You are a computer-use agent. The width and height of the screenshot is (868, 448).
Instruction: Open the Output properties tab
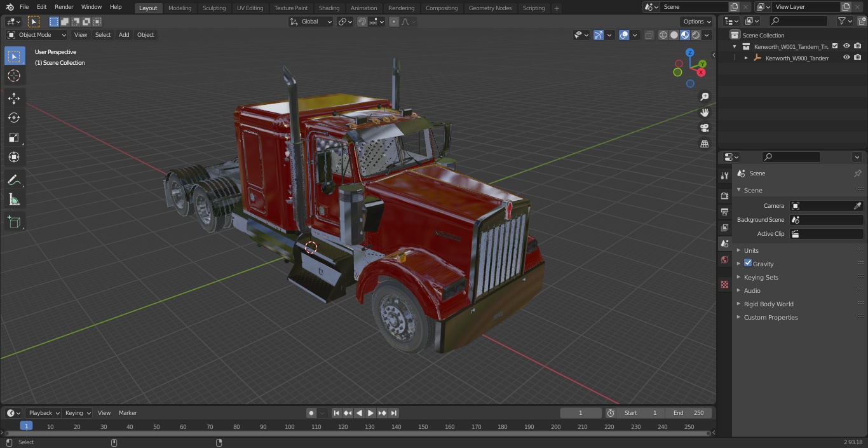pyautogui.click(x=724, y=212)
